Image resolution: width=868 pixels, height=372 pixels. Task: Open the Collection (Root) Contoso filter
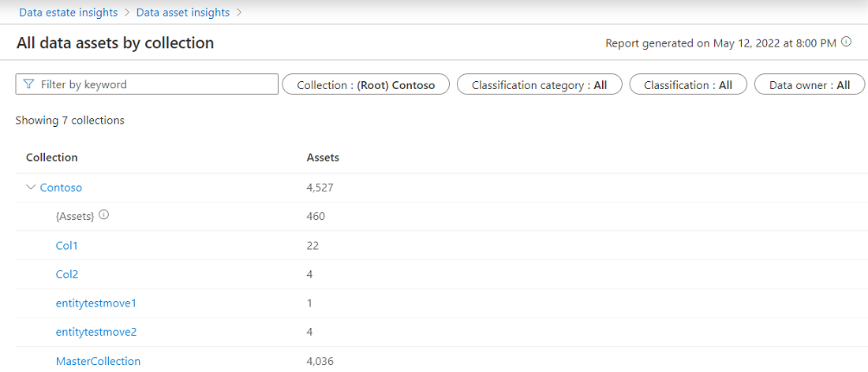[365, 85]
